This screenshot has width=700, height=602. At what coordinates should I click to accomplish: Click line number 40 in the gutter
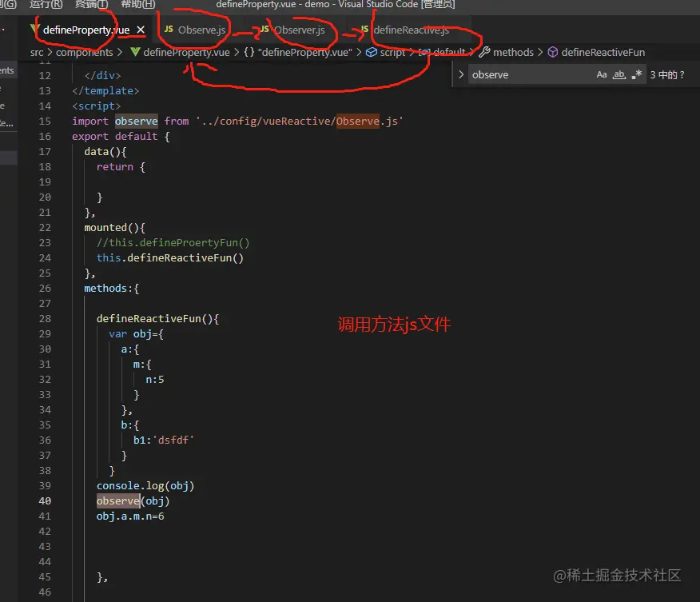[x=45, y=500]
